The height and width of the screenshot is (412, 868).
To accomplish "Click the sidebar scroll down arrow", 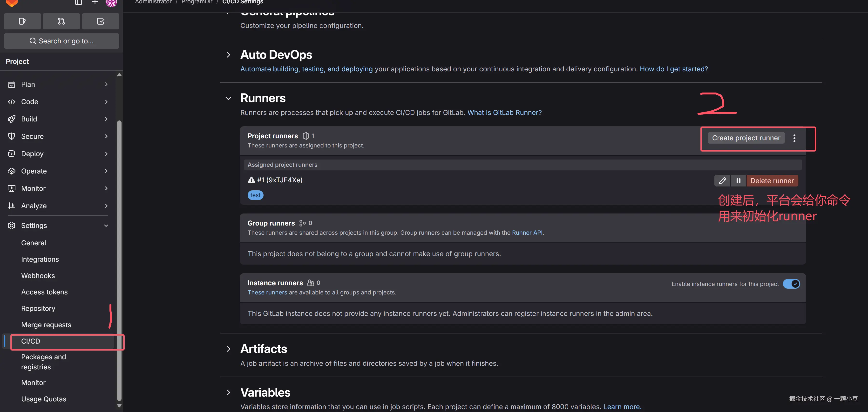I will tap(119, 405).
